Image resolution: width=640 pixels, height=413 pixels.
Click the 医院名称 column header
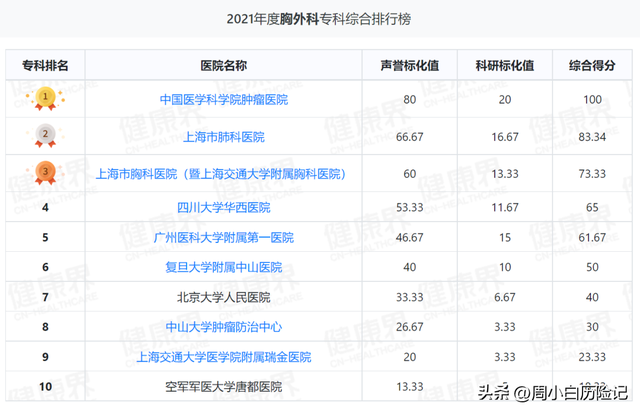[224, 65]
